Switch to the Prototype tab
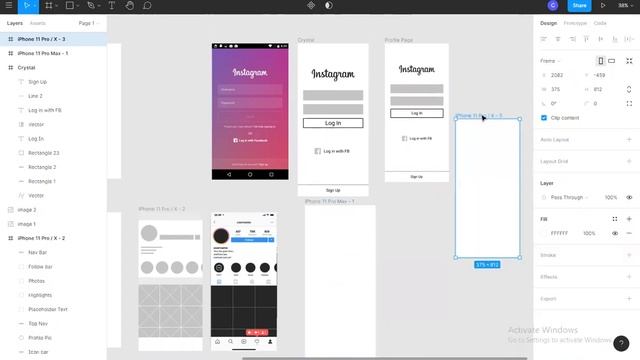 coord(575,23)
